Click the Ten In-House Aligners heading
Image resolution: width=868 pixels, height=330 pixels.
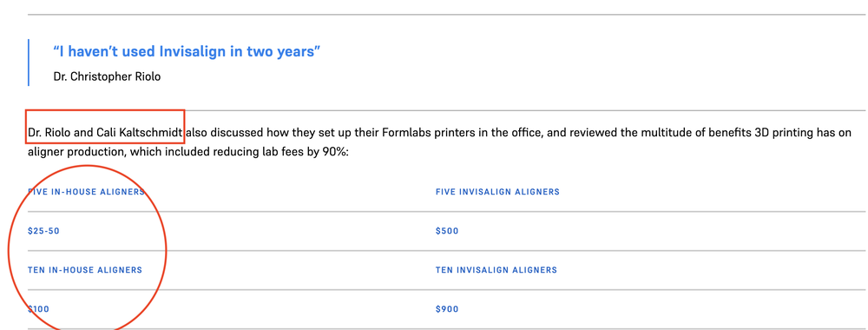coord(85,270)
